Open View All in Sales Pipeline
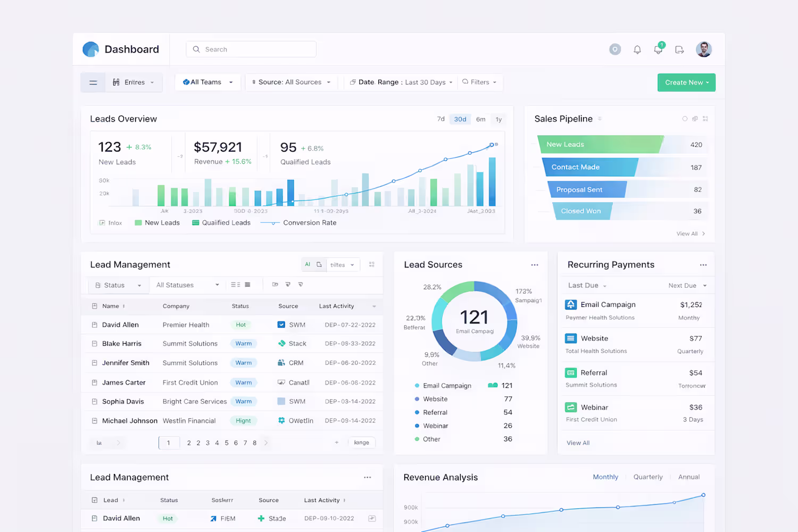 coord(691,234)
